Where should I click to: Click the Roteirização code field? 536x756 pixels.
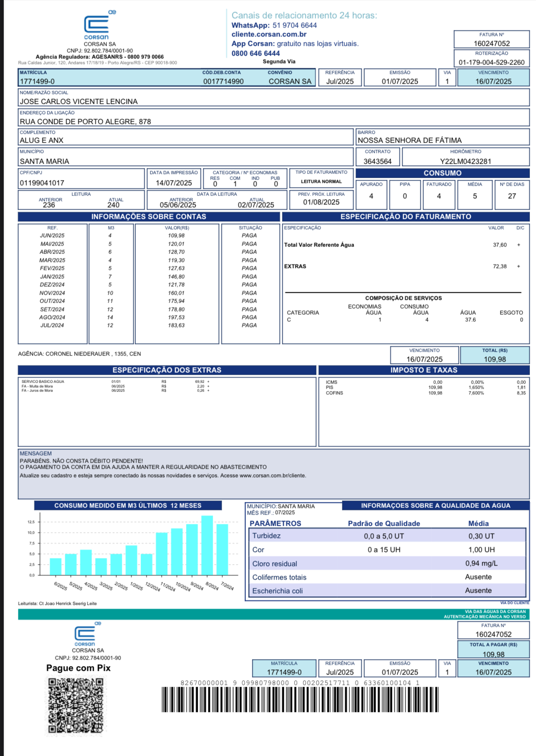point(492,62)
